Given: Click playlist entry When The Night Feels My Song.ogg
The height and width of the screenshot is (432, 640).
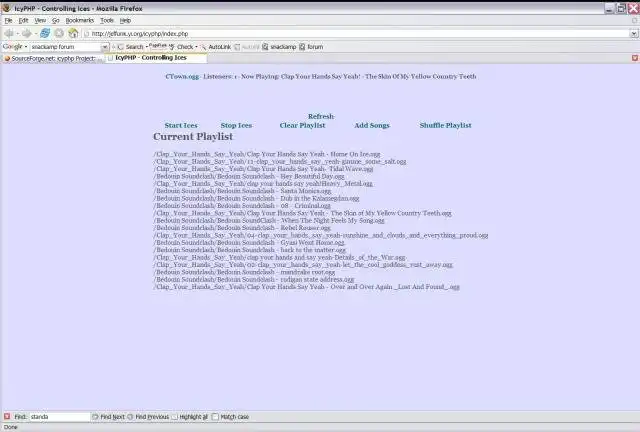Looking at the screenshot, I should 269,220.
